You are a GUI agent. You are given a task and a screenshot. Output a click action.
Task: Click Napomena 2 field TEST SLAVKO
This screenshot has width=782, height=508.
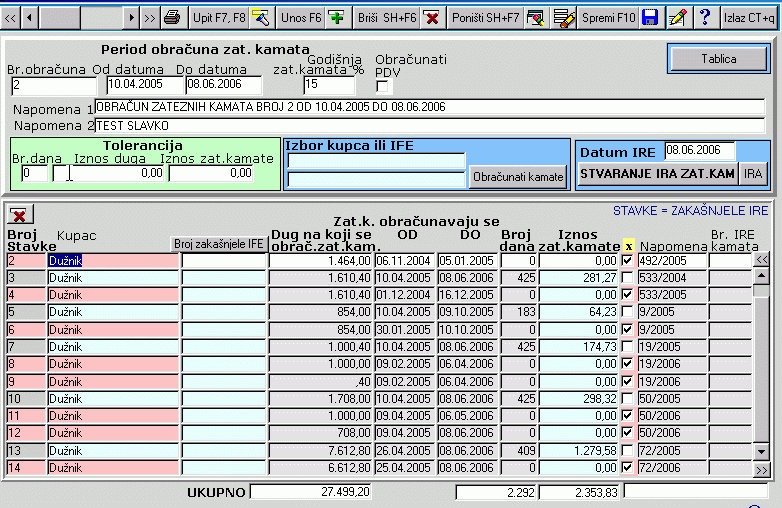tap(429, 126)
